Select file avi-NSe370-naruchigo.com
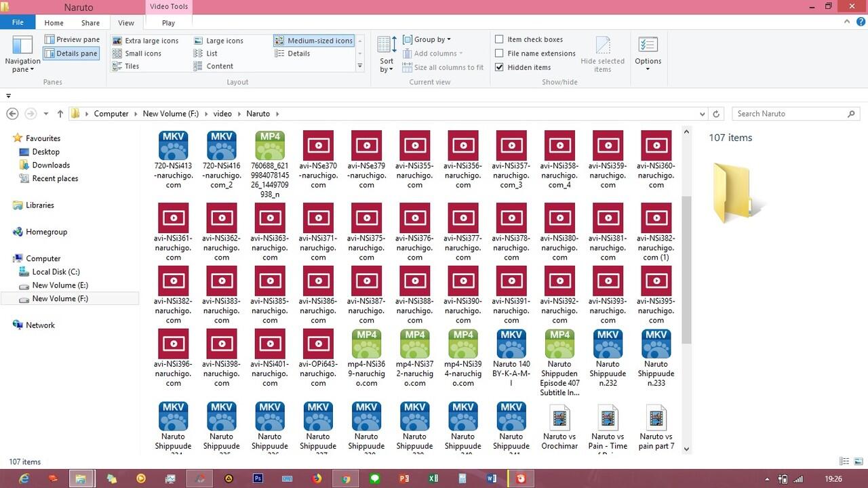This screenshot has width=868, height=488. point(318,160)
